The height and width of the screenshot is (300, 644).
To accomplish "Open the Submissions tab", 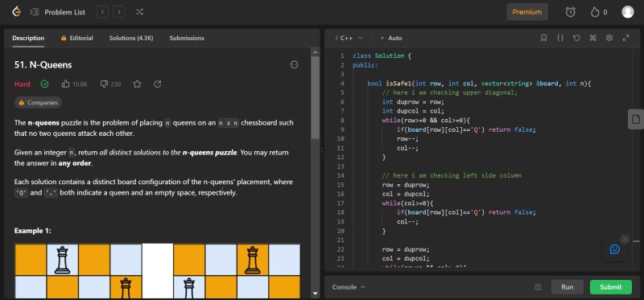I will (187, 38).
